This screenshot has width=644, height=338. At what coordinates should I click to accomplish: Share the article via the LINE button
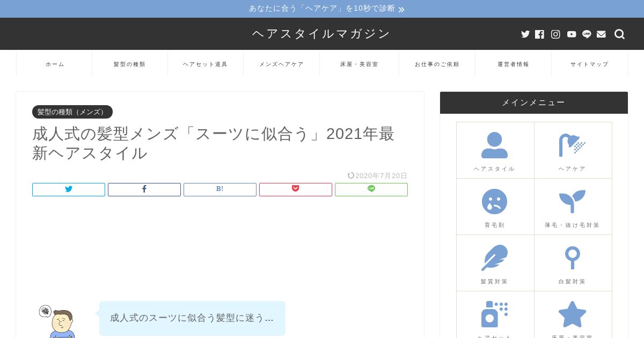pos(371,189)
